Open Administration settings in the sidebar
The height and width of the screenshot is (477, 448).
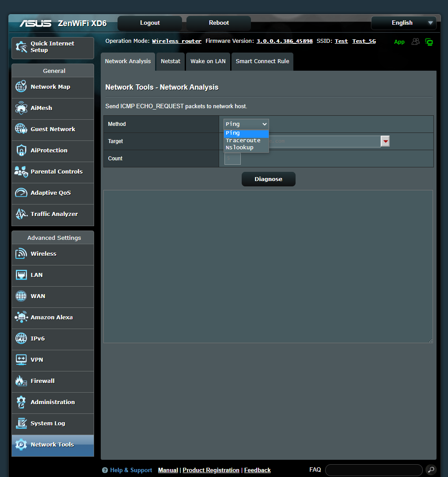[53, 403]
